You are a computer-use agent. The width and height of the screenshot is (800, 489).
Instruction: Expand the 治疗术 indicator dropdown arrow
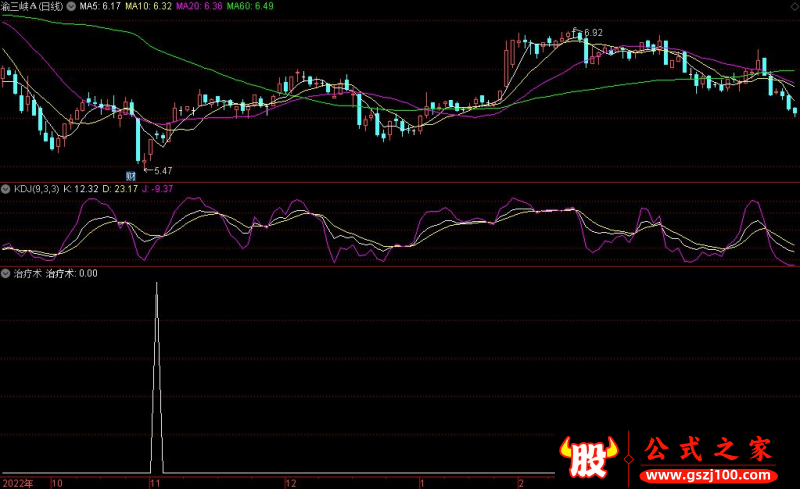[x=6, y=272]
